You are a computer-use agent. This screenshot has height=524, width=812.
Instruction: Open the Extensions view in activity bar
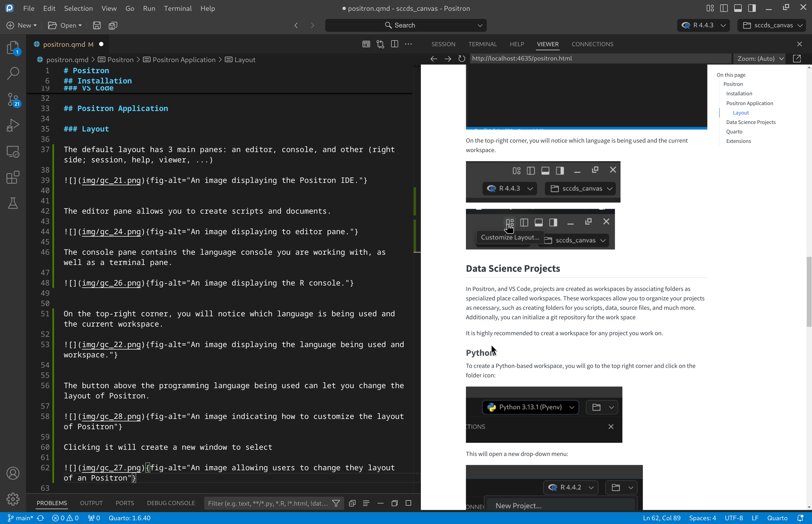click(13, 177)
